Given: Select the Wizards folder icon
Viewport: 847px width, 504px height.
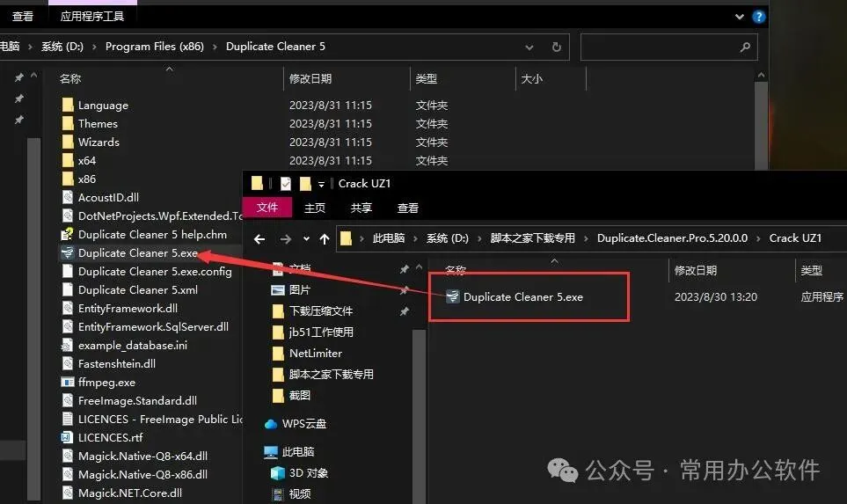Looking at the screenshot, I should (x=68, y=142).
